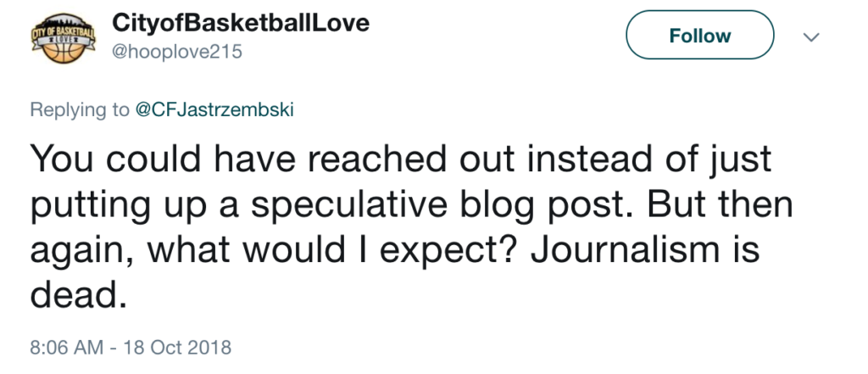Screen dimensions: 868x374
Task: Open the tweet options chevron menu
Action: point(811,36)
